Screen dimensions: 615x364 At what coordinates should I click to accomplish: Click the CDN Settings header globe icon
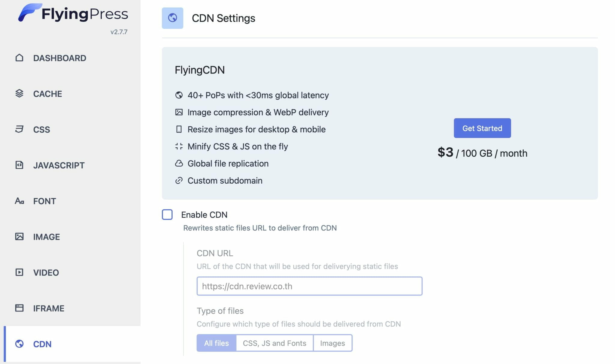[172, 18]
